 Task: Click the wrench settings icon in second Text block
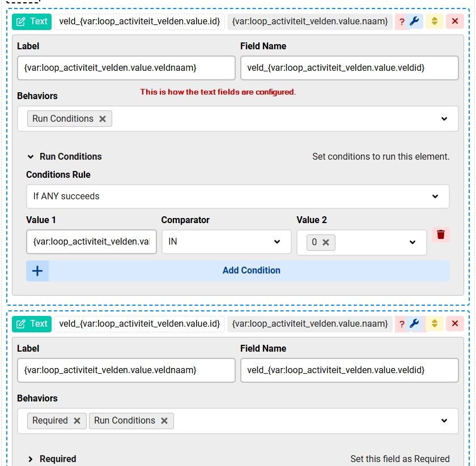click(415, 324)
